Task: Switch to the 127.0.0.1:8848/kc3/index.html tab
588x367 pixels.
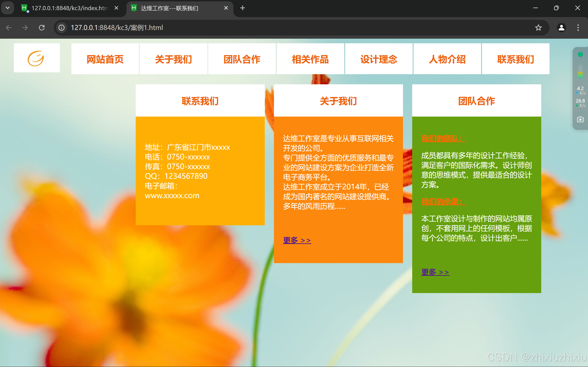Action: coord(69,8)
